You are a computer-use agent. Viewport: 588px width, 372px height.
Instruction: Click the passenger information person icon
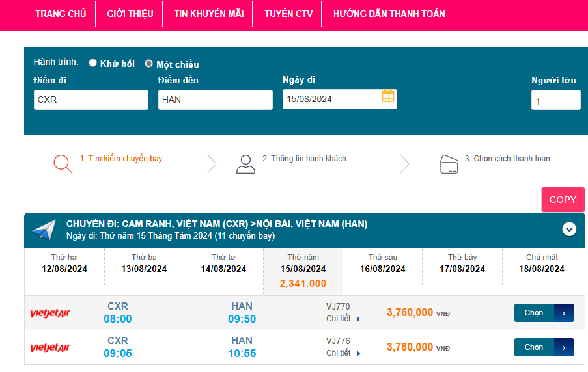(x=245, y=163)
